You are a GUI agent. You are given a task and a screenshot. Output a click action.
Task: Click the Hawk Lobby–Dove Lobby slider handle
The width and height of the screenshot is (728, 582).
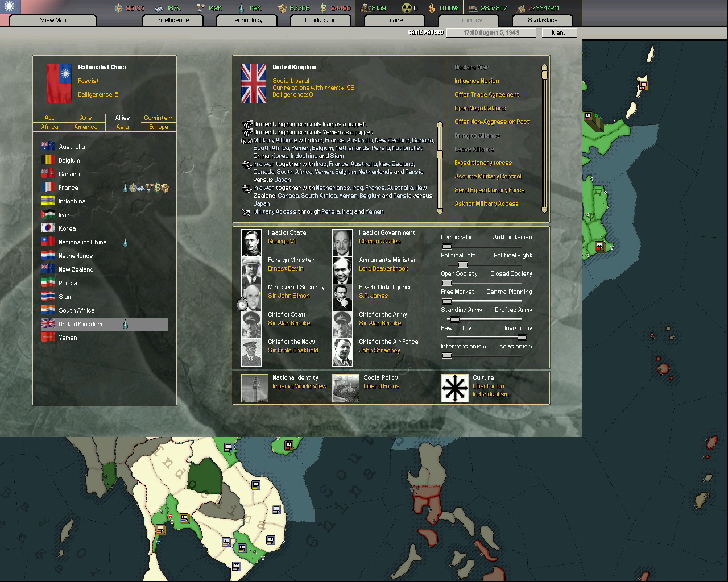click(522, 338)
